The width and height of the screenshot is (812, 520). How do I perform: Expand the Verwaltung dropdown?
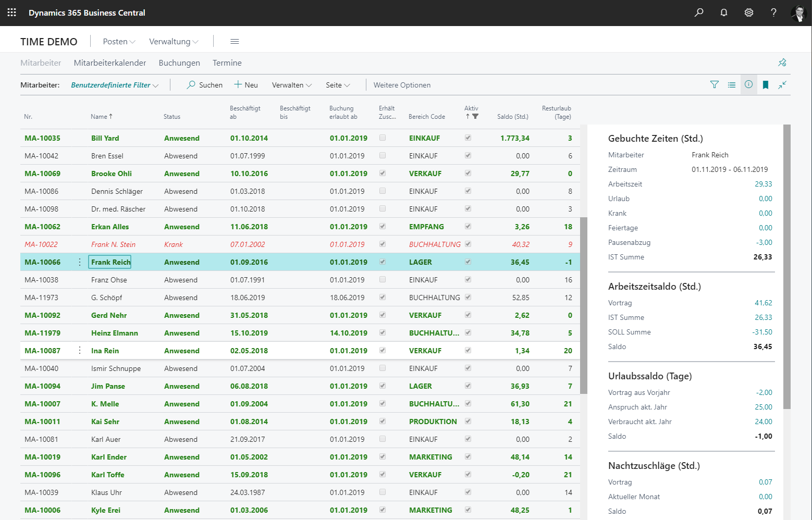(x=174, y=41)
